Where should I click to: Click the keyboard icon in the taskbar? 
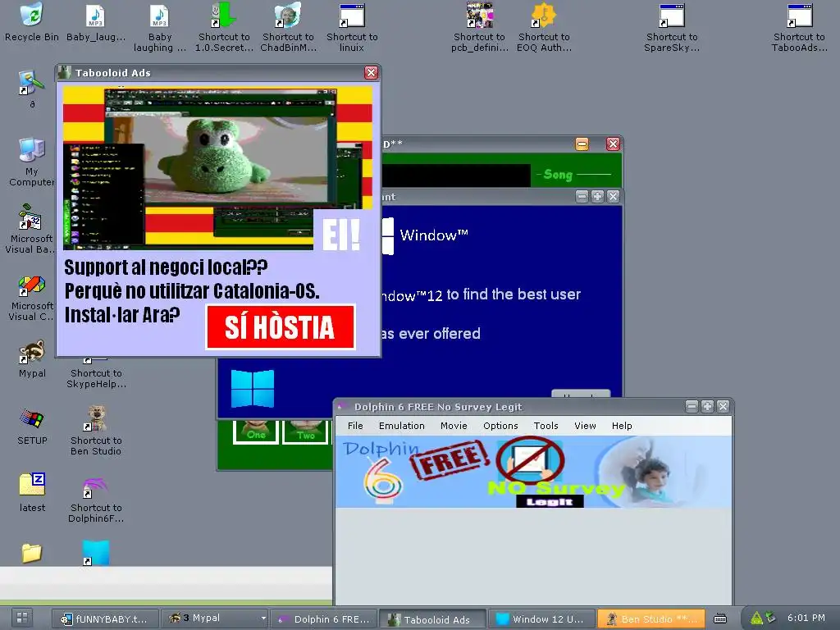720,619
